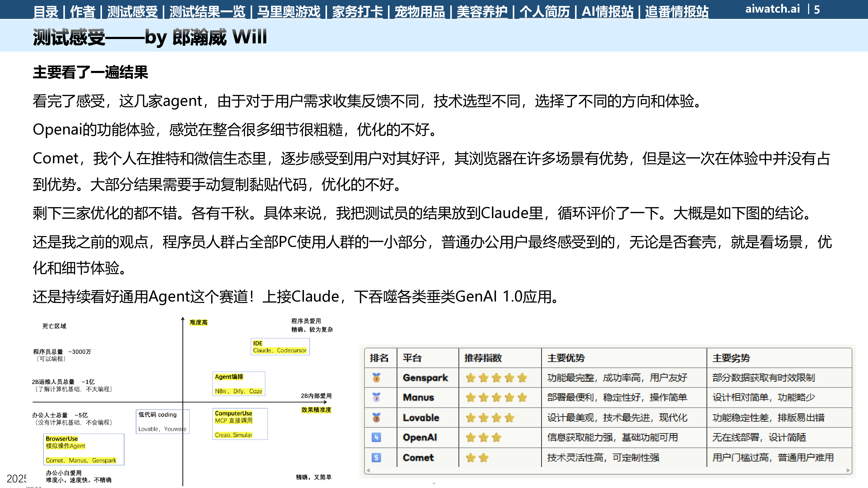Click Manus star rating

click(496, 398)
